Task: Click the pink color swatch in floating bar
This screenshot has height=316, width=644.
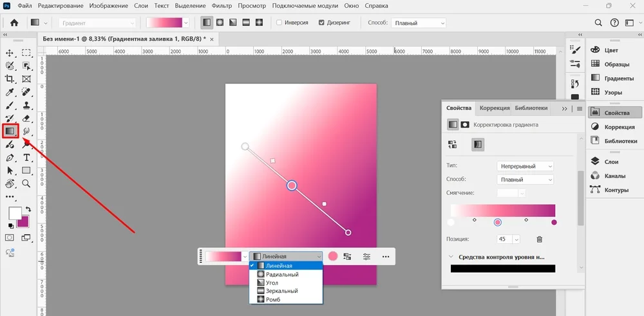Action: tap(333, 256)
